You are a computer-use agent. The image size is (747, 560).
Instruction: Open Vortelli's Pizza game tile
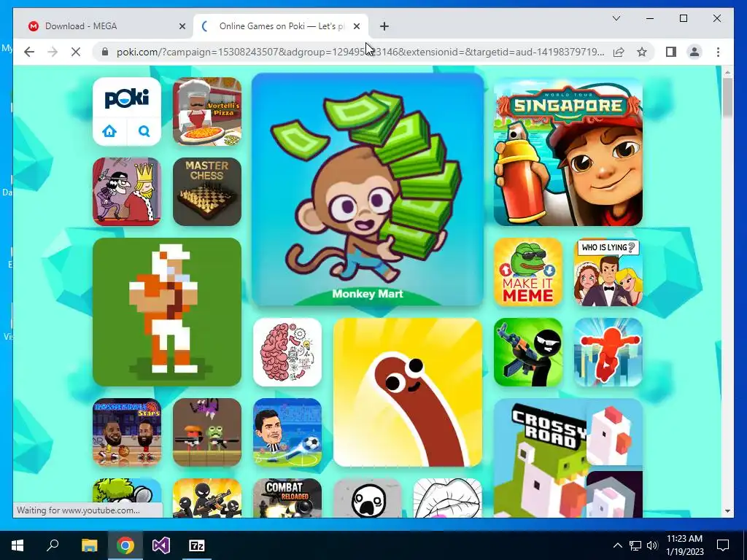tap(207, 112)
